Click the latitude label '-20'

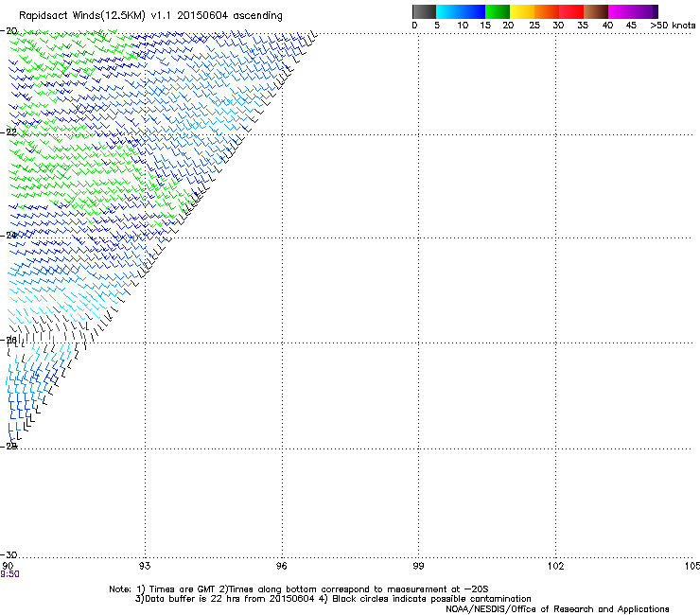[x=9, y=31]
